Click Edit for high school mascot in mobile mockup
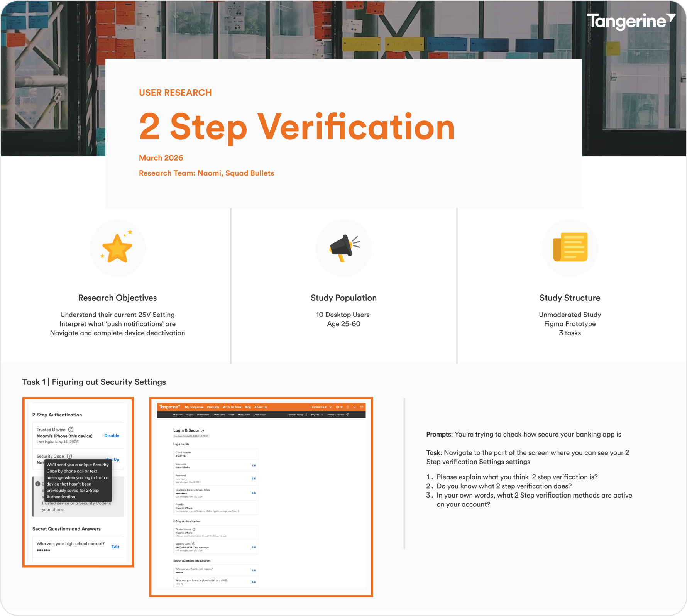The height and width of the screenshot is (616, 687). pyautogui.click(x=115, y=547)
